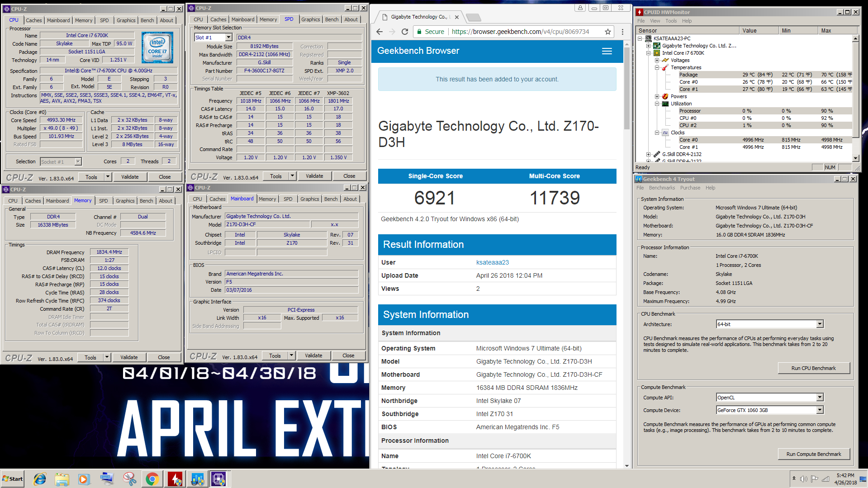Reload the Geekbench result page

coord(405,32)
